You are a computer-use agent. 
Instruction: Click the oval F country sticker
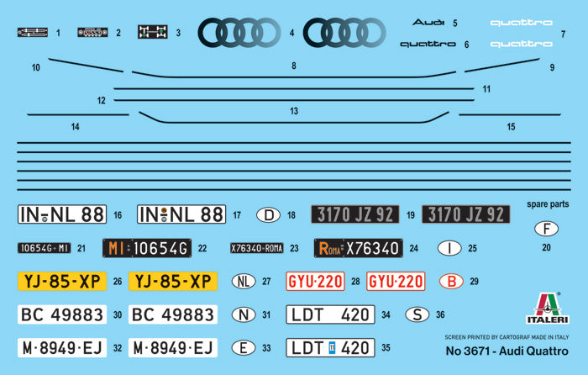[546, 229]
